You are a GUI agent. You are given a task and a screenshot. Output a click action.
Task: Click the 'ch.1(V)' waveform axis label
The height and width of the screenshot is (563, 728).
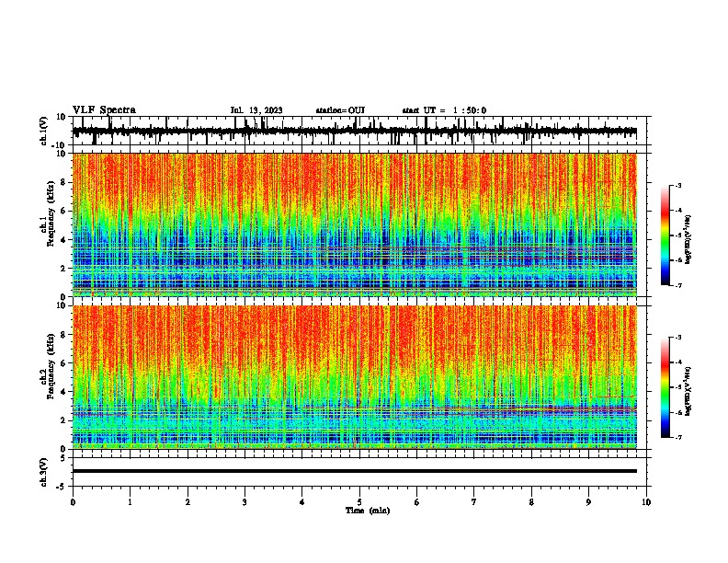(x=44, y=131)
